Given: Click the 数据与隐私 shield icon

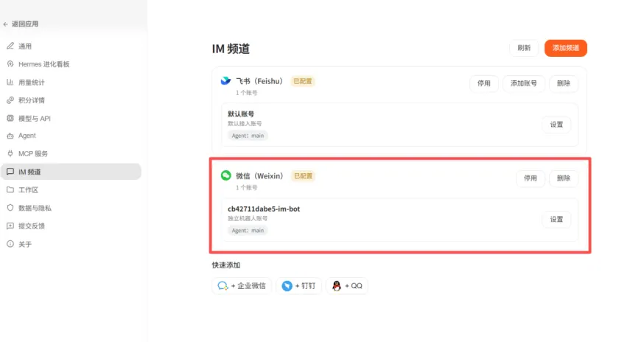Looking at the screenshot, I should (x=10, y=208).
